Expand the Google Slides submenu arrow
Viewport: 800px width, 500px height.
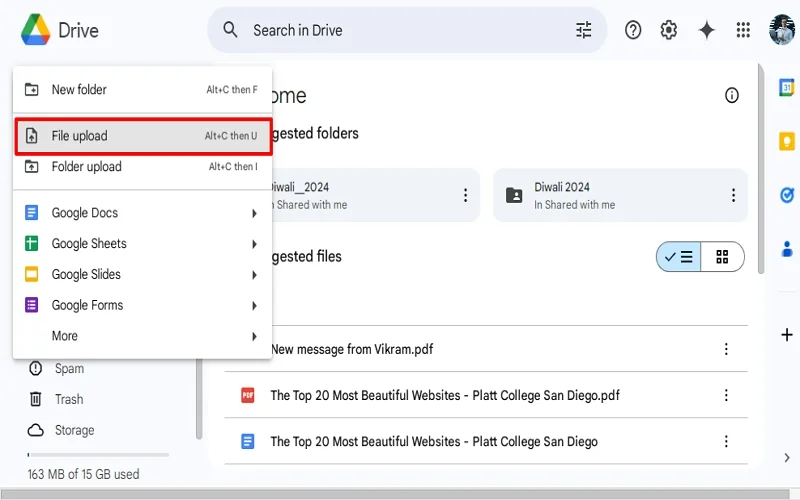point(254,275)
